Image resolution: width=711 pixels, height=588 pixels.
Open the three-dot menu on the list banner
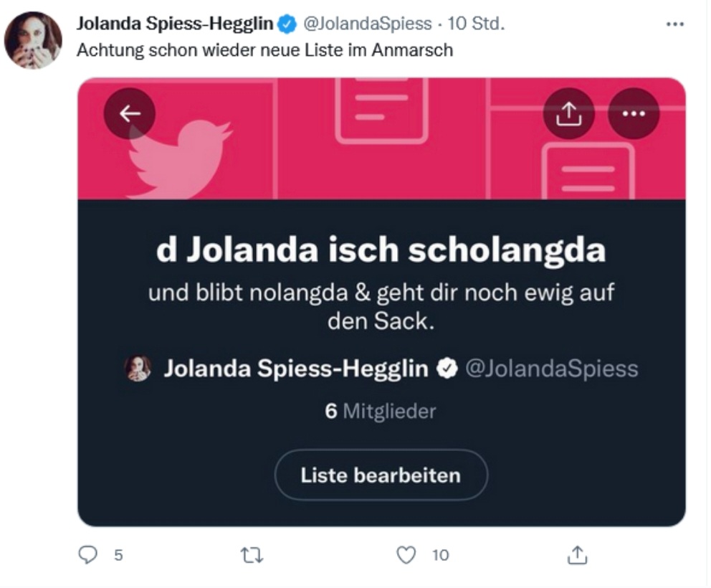634,113
